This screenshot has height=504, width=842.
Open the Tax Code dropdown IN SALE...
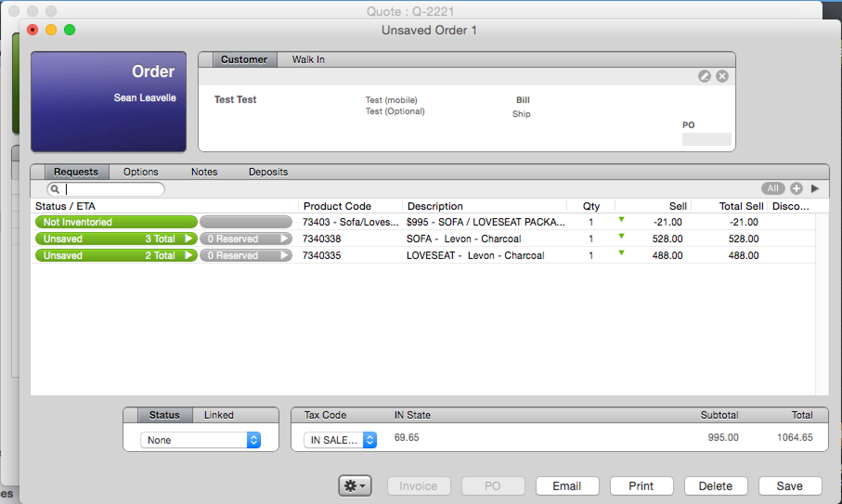coord(340,440)
